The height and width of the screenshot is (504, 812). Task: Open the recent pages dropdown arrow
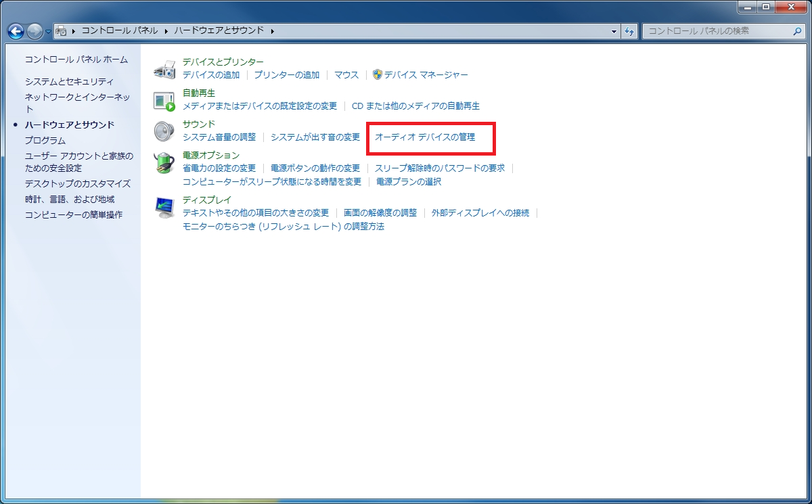point(48,32)
